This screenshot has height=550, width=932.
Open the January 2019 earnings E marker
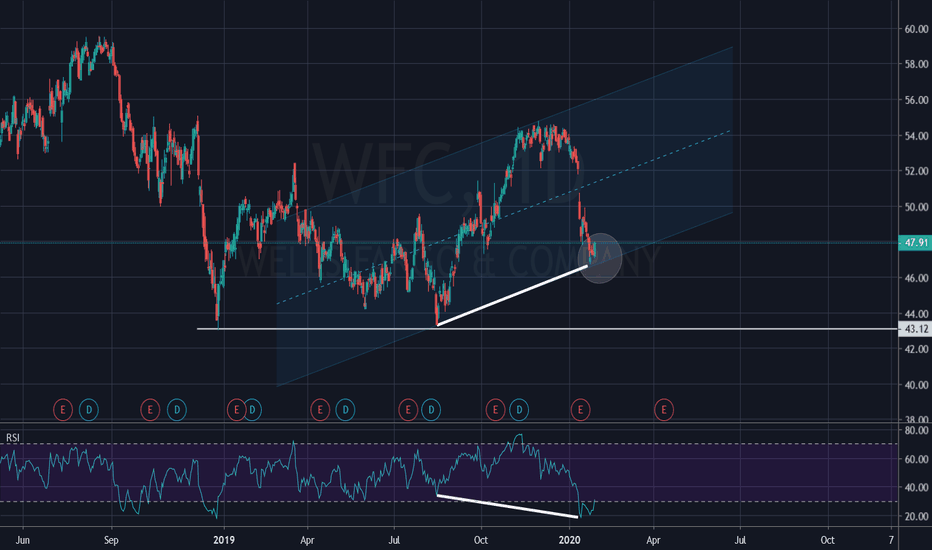click(236, 410)
